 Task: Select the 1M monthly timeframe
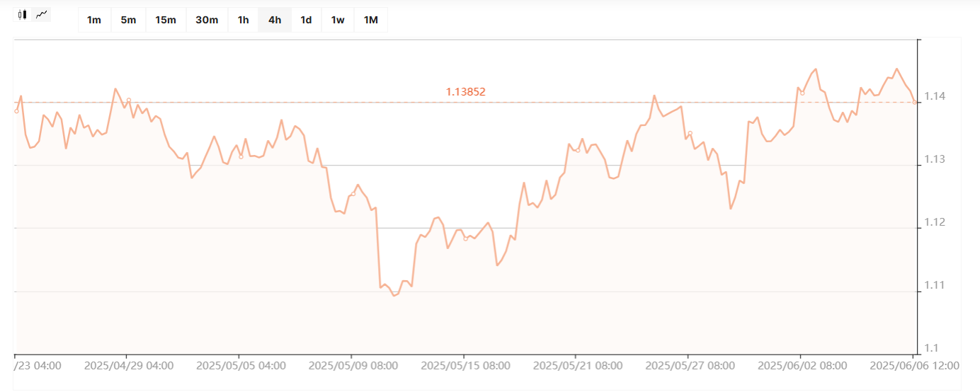(371, 20)
